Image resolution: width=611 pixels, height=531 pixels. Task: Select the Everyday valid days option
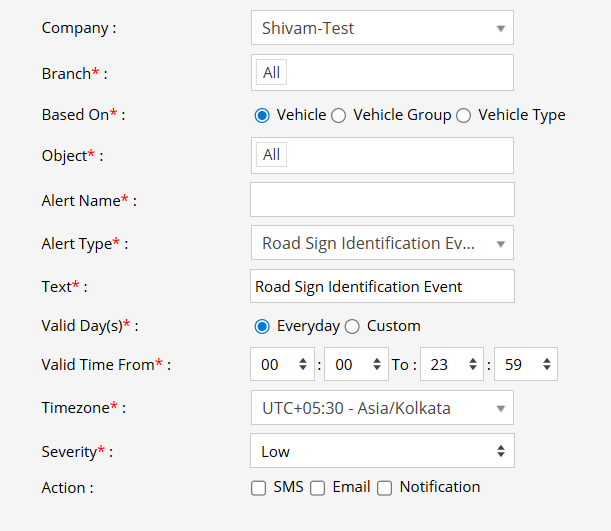pos(263,326)
